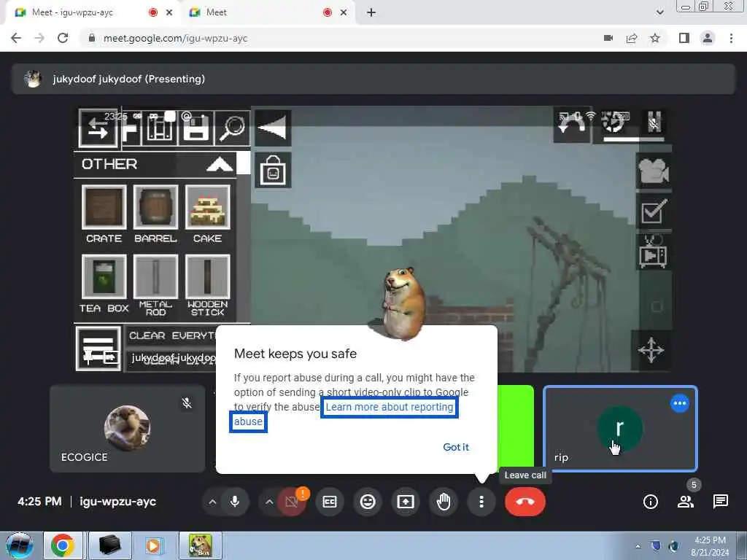Click the pause icon in game corner
This screenshot has width=747, height=560.
coord(654,122)
